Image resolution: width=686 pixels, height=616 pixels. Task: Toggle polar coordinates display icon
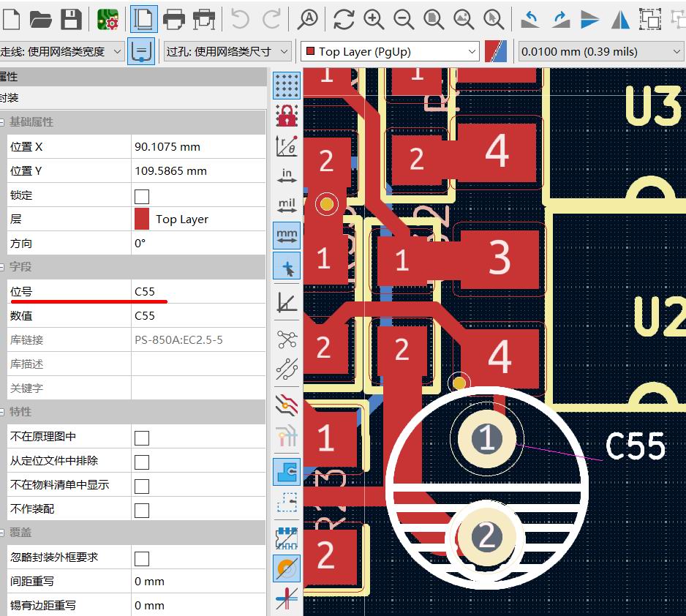pos(287,146)
